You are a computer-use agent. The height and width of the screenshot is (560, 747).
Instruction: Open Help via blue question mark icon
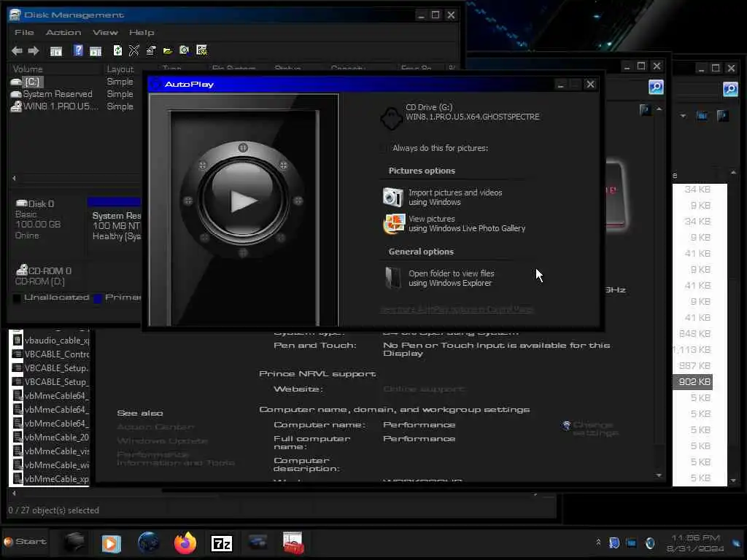click(78, 50)
